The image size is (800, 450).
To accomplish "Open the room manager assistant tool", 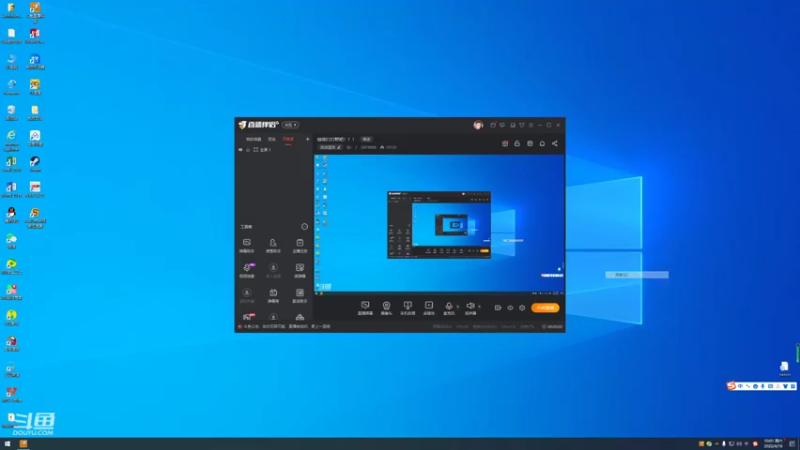I will coord(273,245).
